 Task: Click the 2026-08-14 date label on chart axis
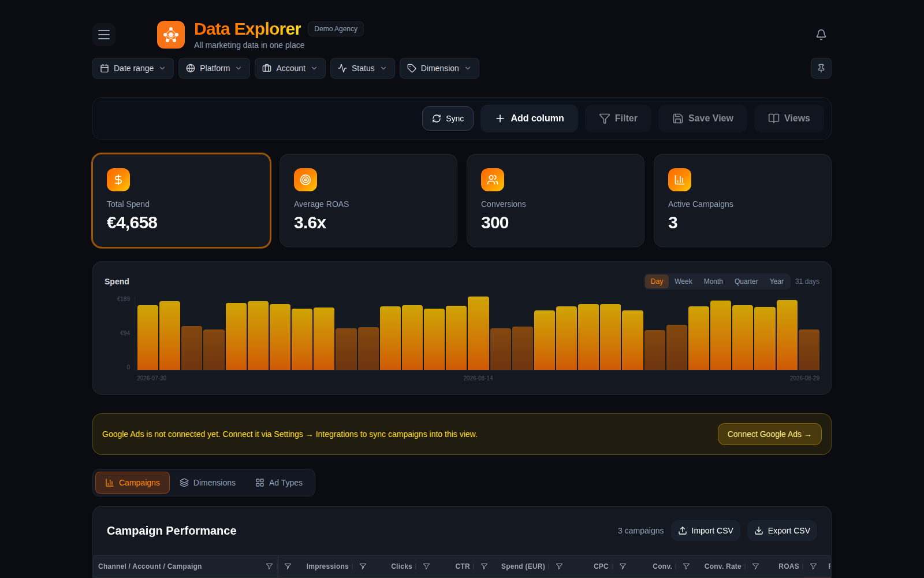[478, 378]
